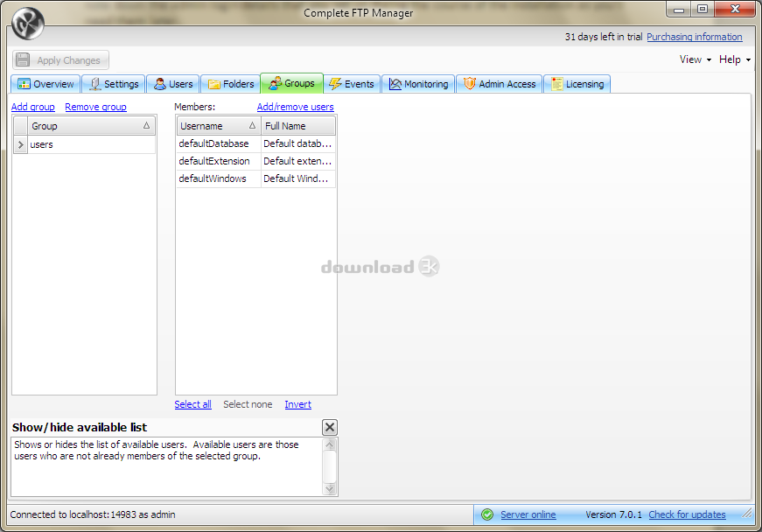Click the help panel scrollbar up arrow

[x=330, y=444]
